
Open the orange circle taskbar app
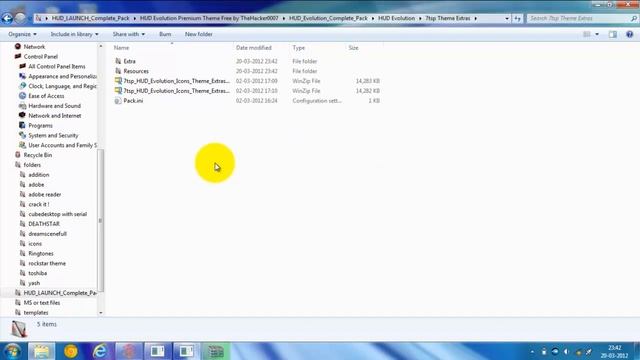[x=70, y=351]
